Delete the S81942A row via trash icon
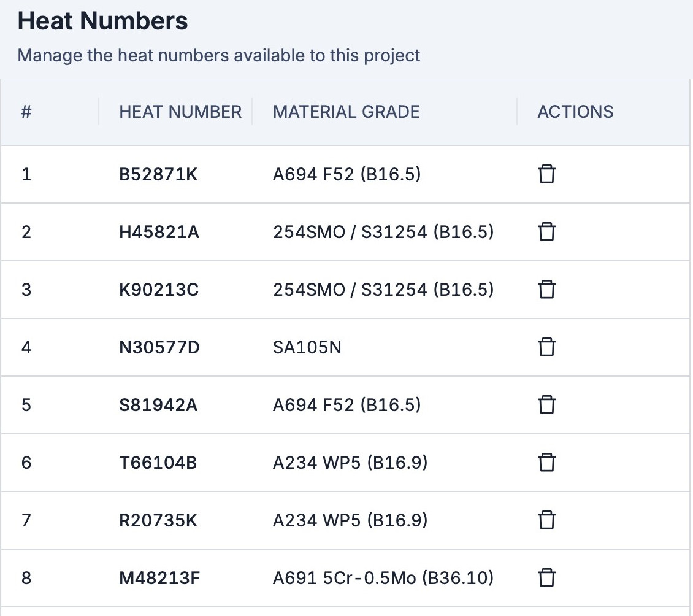 (x=546, y=404)
